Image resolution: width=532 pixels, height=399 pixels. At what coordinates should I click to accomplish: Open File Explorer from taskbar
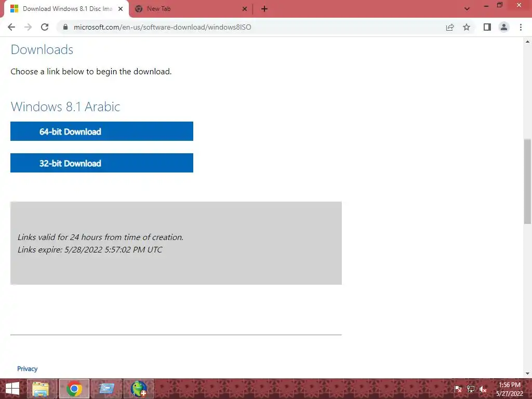click(x=41, y=389)
